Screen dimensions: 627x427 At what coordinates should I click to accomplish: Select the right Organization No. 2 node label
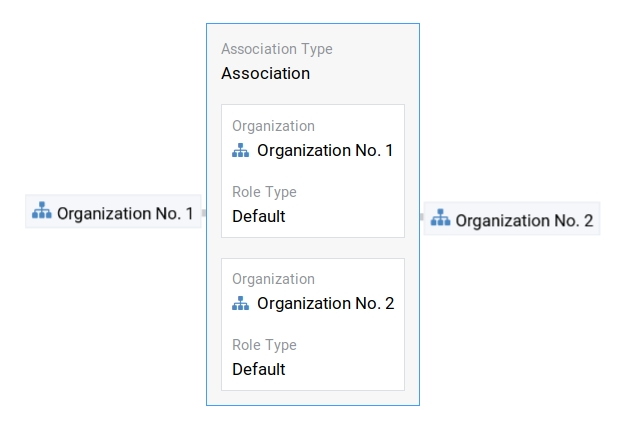[524, 220]
